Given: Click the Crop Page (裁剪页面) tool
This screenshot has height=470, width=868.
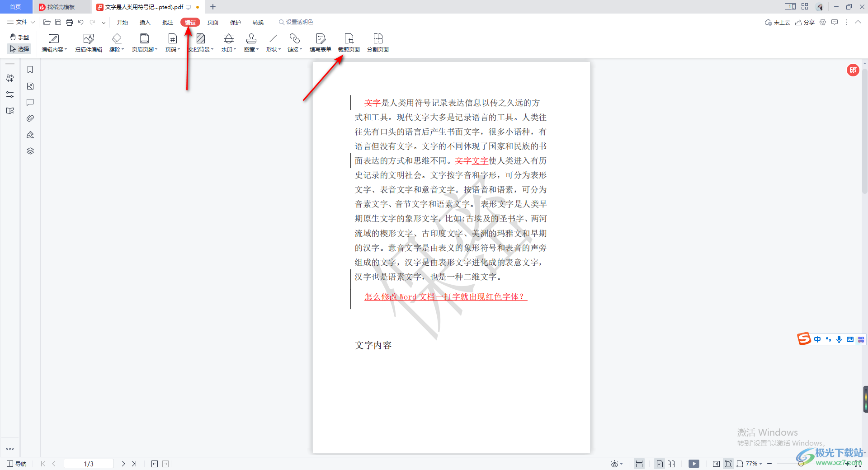Looking at the screenshot, I should [x=349, y=43].
